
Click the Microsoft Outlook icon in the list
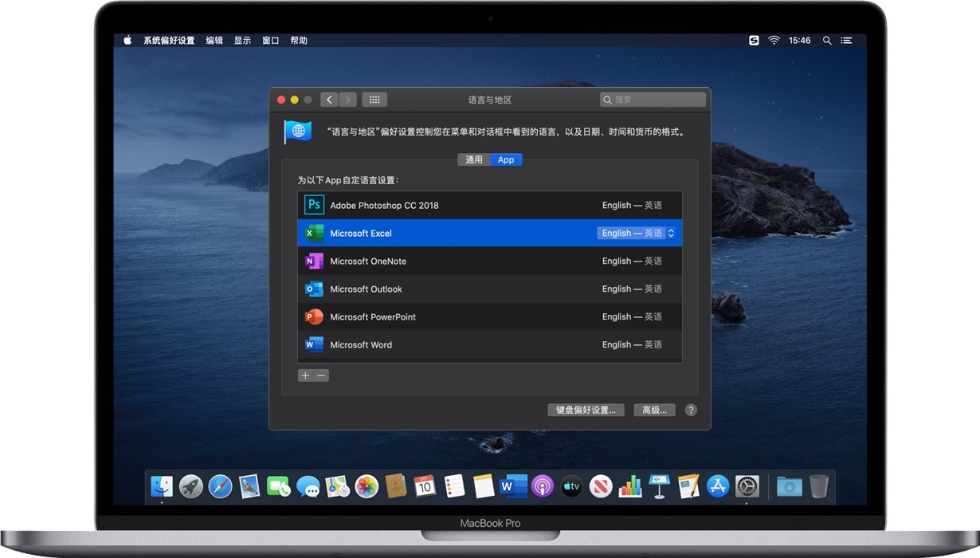(314, 289)
